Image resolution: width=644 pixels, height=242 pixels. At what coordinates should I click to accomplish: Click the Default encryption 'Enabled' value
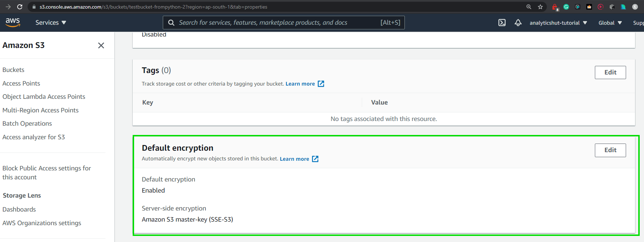(153, 190)
